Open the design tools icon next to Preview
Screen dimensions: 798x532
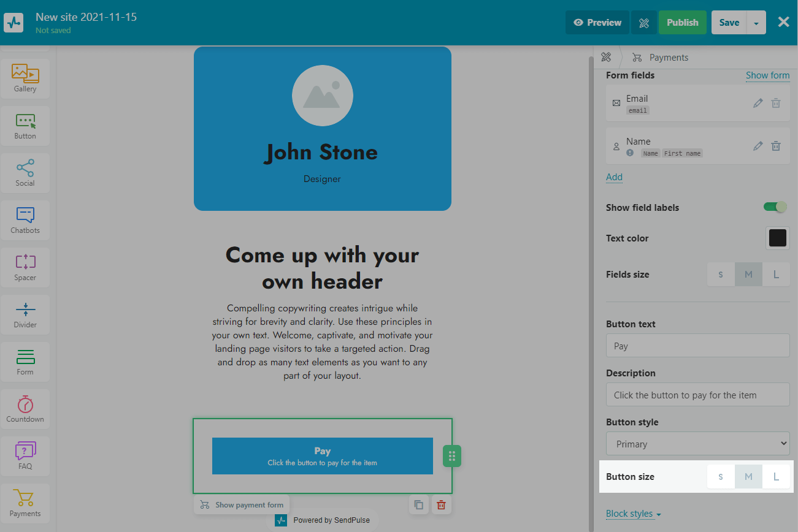click(644, 23)
